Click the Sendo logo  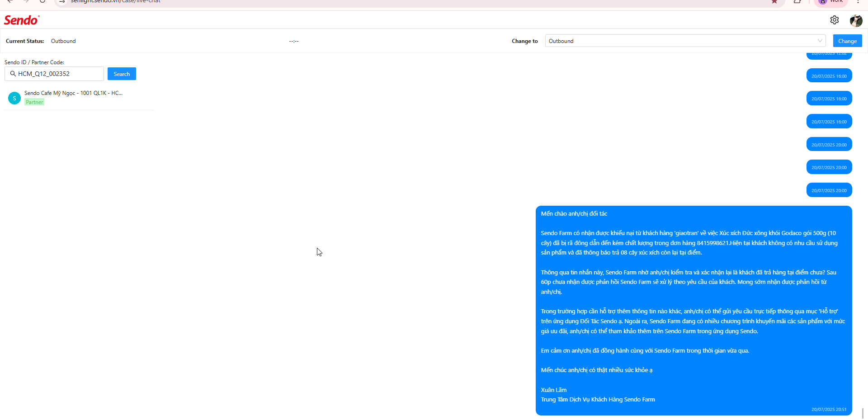coord(22,20)
